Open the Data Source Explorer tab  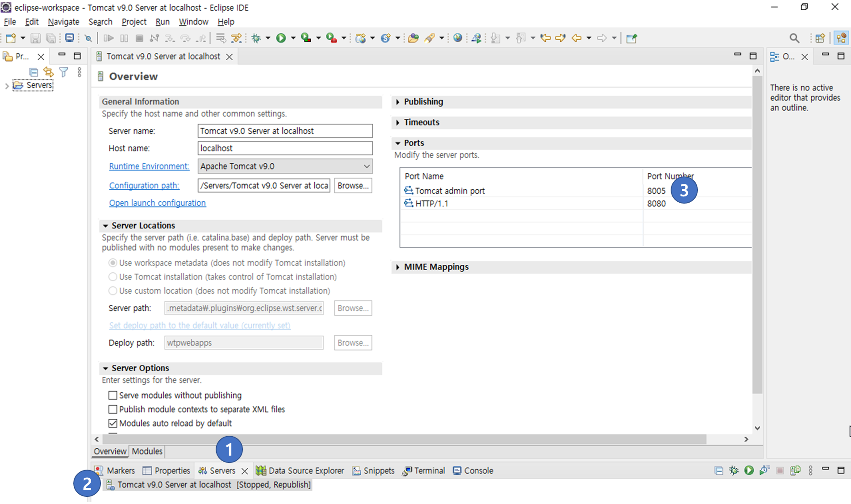click(x=300, y=471)
